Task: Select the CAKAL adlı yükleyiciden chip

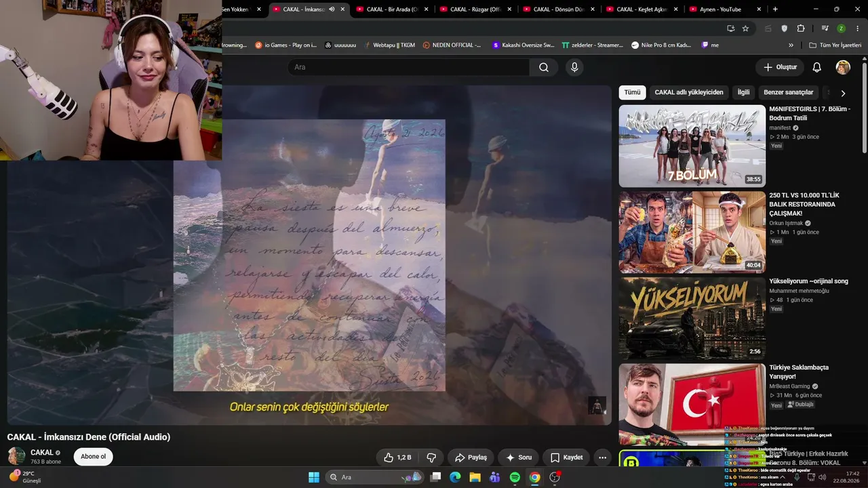Action: tap(689, 92)
